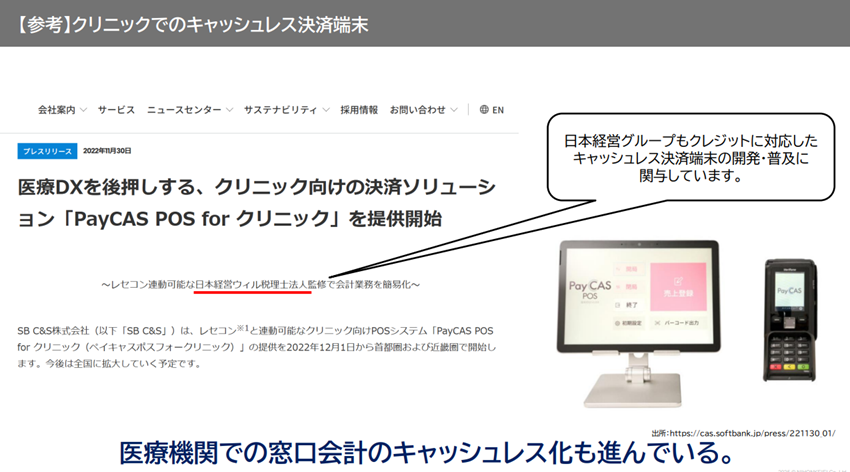Click the PayCAS POS tablet image
The height and width of the screenshot is (472, 850).
(x=639, y=324)
